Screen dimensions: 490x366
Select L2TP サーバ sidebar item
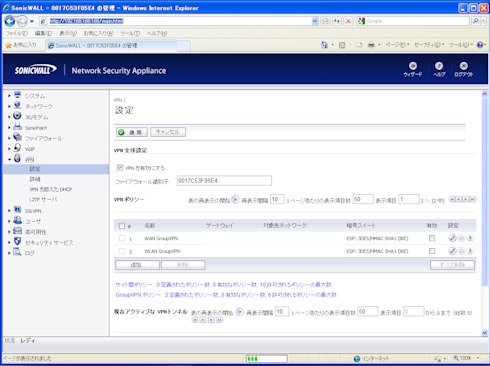[x=43, y=199]
